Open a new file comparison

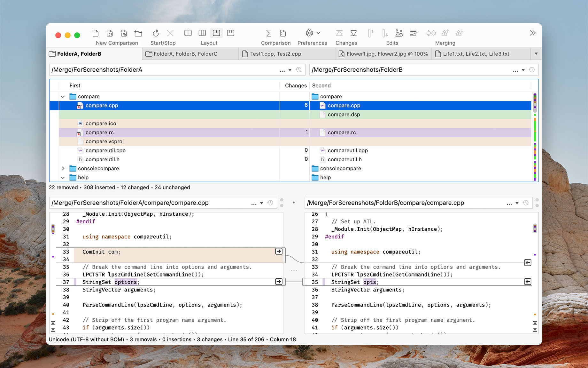(x=95, y=33)
